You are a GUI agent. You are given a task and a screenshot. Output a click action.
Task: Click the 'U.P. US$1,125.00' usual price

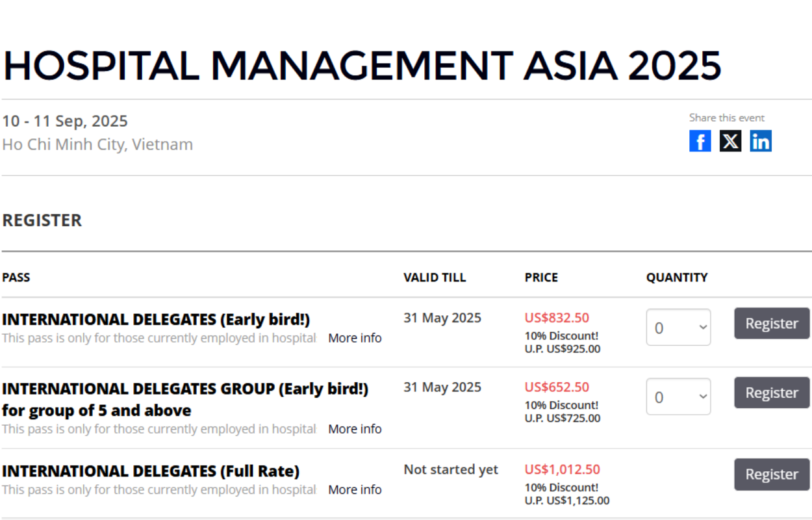click(x=567, y=500)
